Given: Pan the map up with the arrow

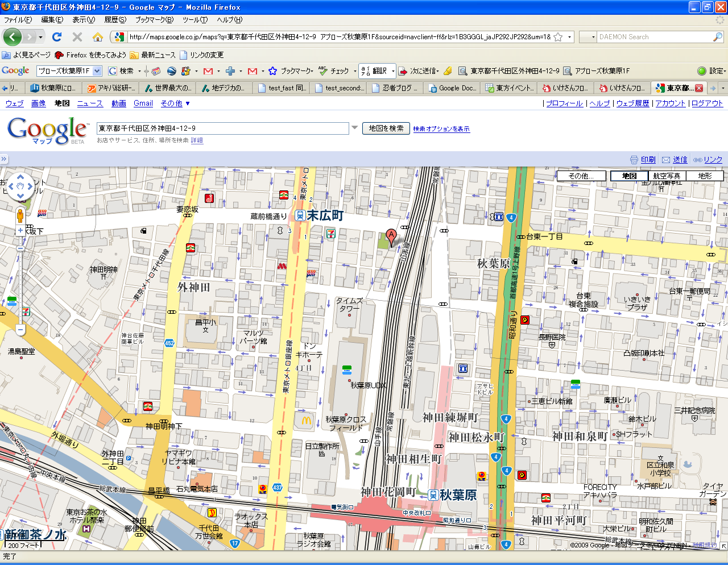Looking at the screenshot, I should coord(20,176).
